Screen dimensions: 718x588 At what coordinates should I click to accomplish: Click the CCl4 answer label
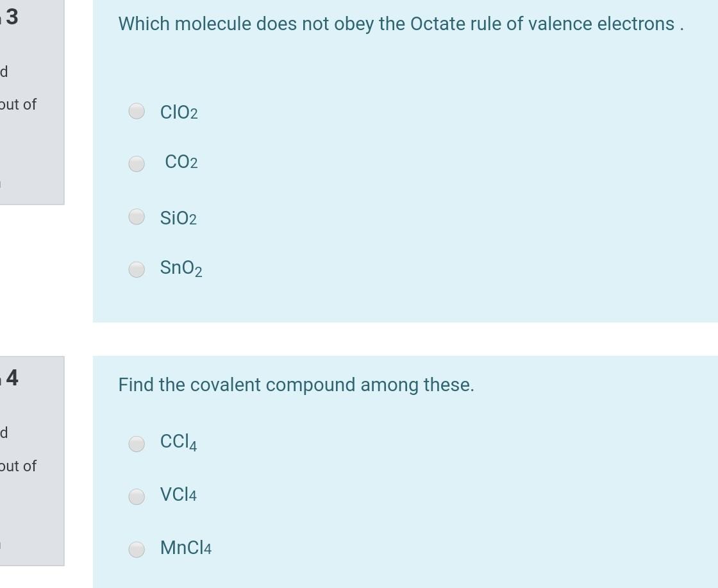(178, 442)
